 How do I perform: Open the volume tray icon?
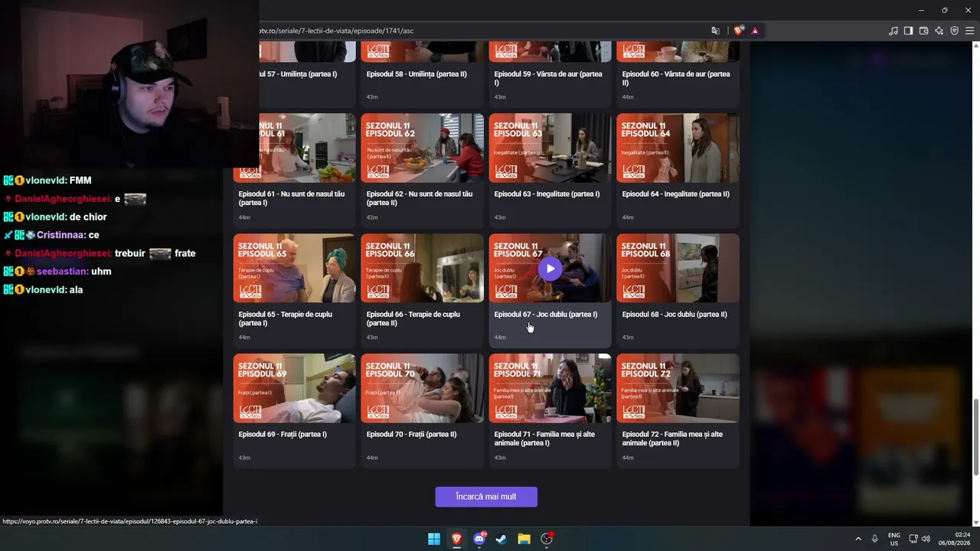click(x=926, y=539)
